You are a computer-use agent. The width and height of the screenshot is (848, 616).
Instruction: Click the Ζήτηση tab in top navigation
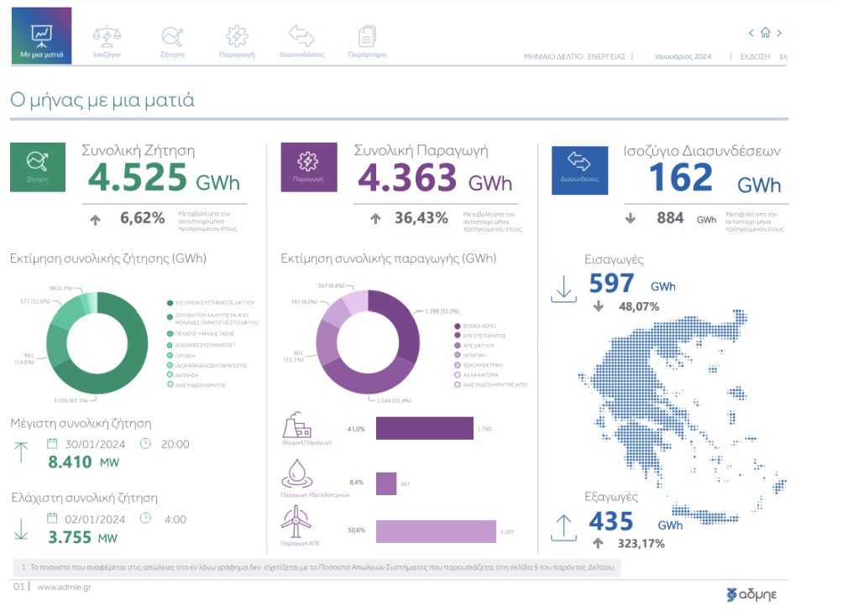(x=172, y=41)
